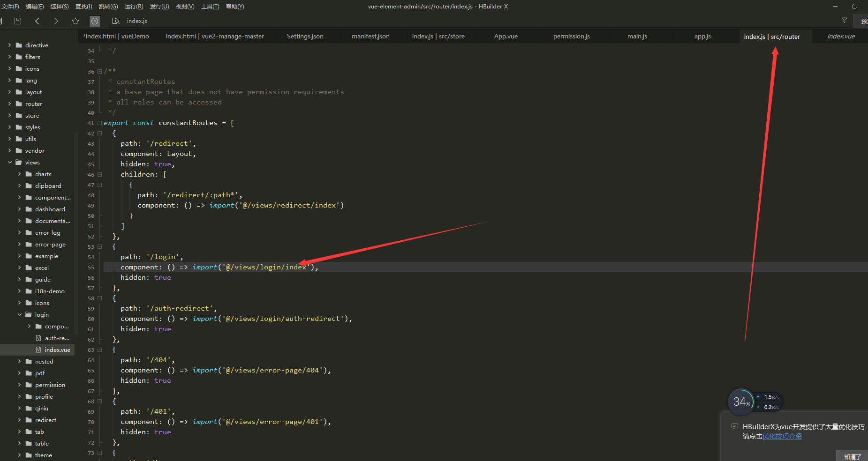
Task: Click the file search icon beside index.js
Action: tap(116, 21)
